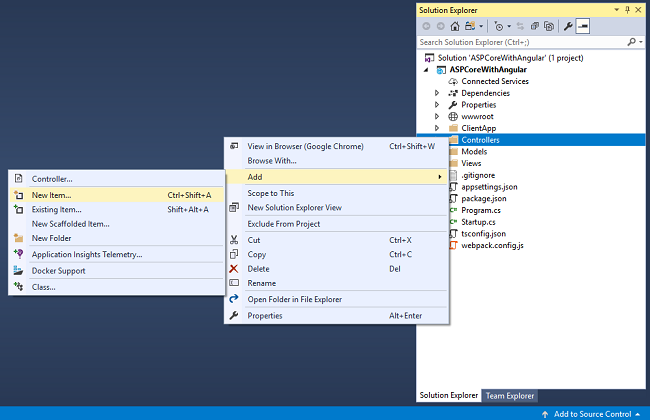The width and height of the screenshot is (650, 420).
Task: Toggle the Preview Selected Items button
Action: pos(582,27)
